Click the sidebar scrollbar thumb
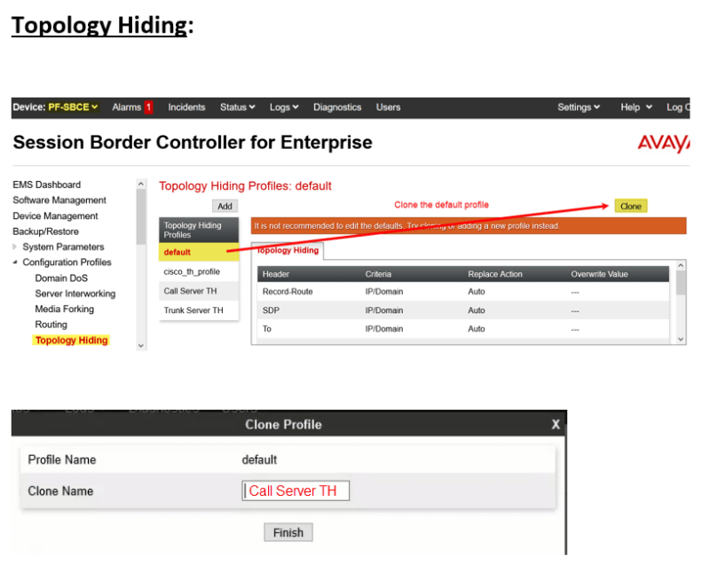The width and height of the screenshot is (710, 588). (141, 216)
